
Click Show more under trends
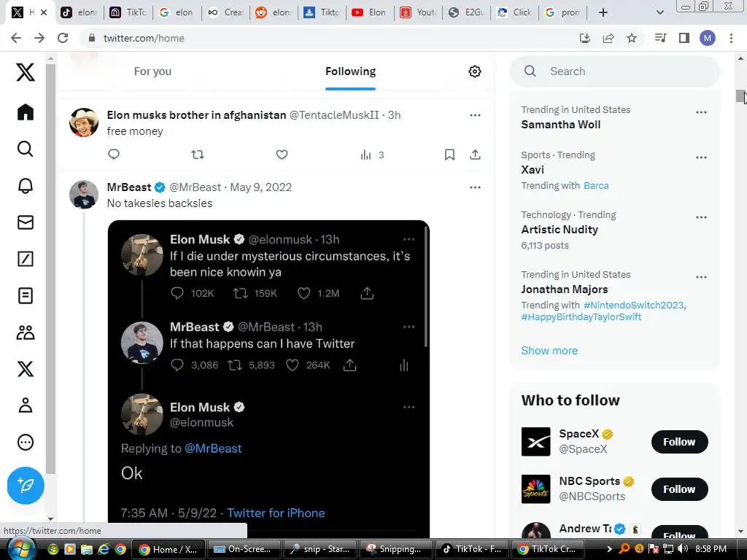[549, 351]
